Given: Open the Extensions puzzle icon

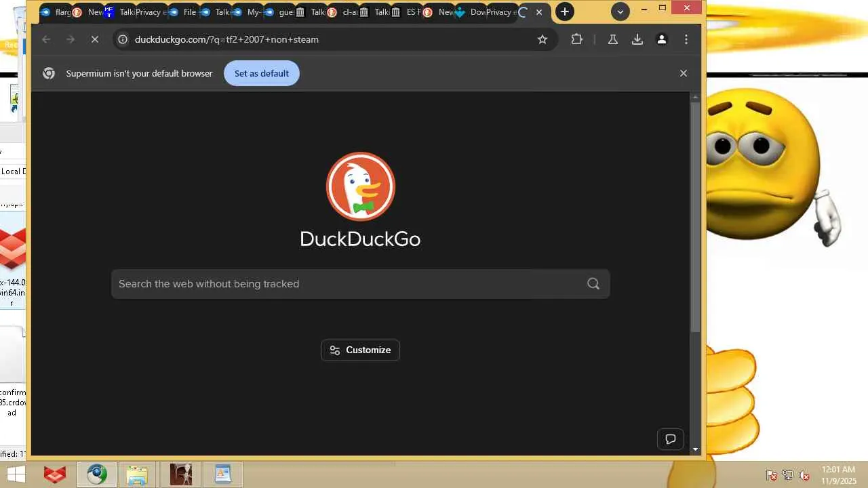Looking at the screenshot, I should point(576,39).
